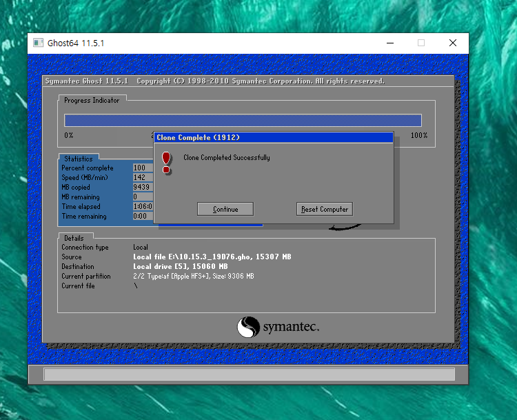Click the Symantec copyright header text

214,81
